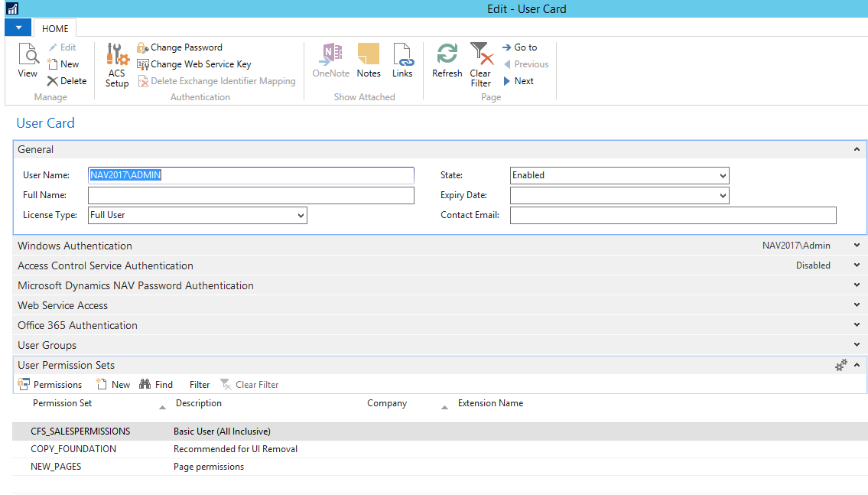Click the Change Password ribbon button
The width and height of the screenshot is (868, 495).
(x=180, y=47)
